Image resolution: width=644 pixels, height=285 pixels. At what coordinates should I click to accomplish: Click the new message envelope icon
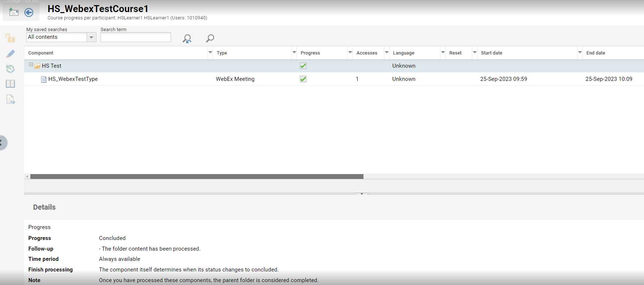coord(14,12)
